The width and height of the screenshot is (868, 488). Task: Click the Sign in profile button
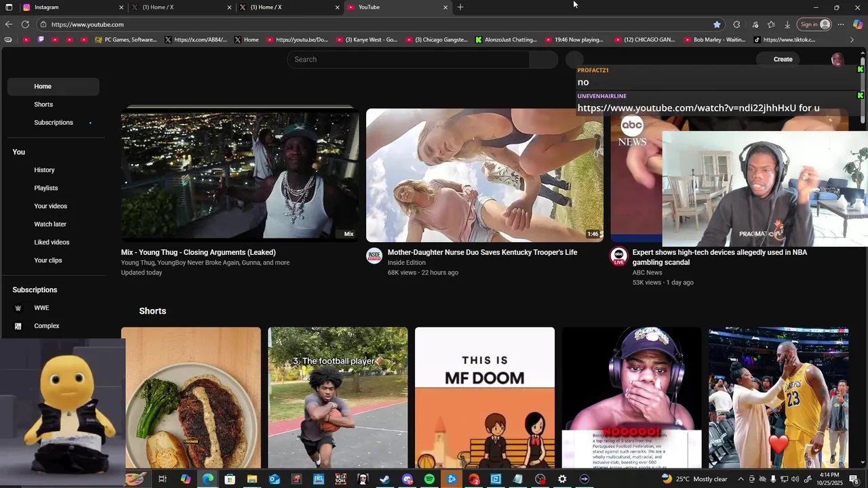click(814, 24)
